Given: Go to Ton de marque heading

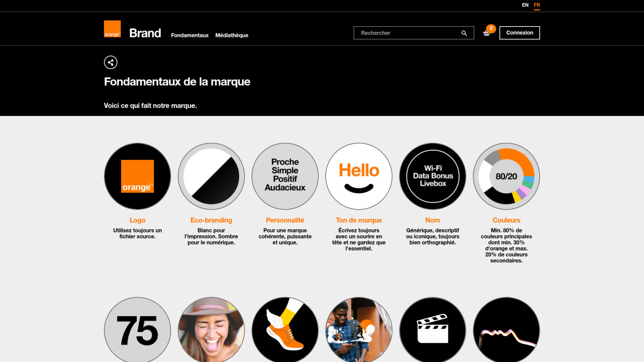Looking at the screenshot, I should tap(359, 220).
